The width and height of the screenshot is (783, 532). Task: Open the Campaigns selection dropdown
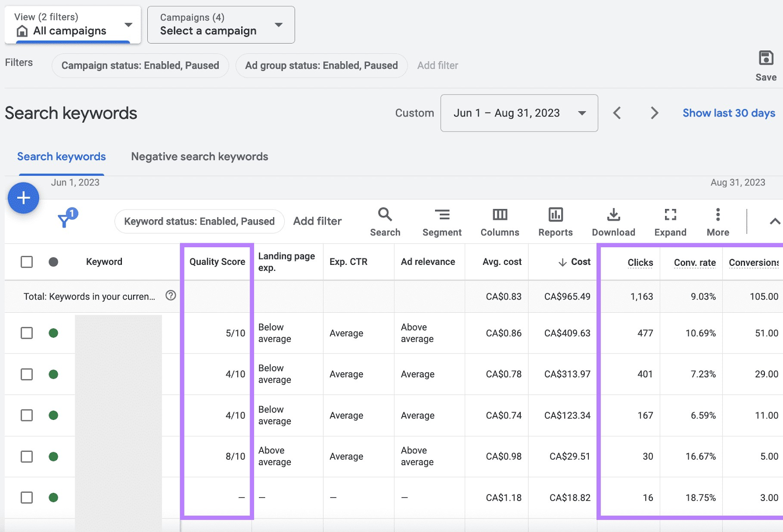click(220, 24)
